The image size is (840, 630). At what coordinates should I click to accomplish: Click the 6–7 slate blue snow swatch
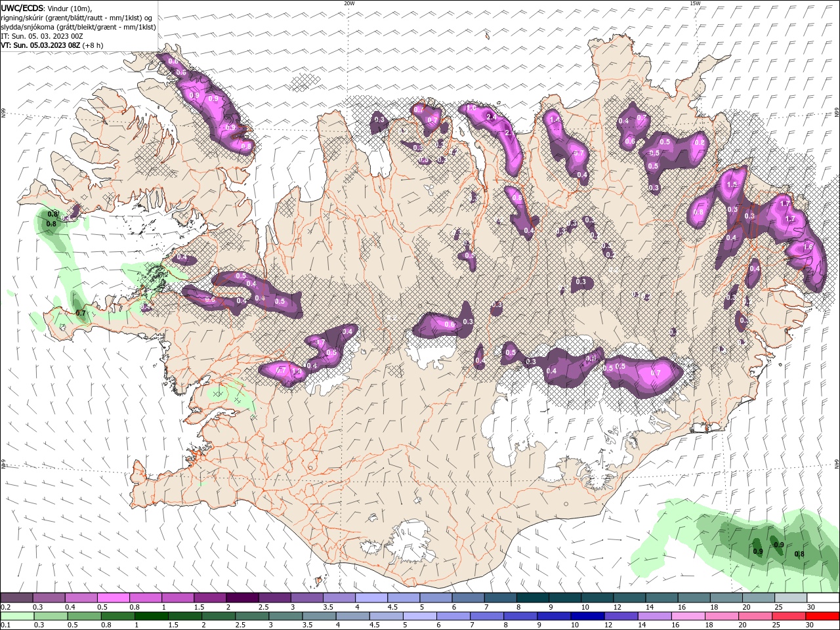(468, 598)
